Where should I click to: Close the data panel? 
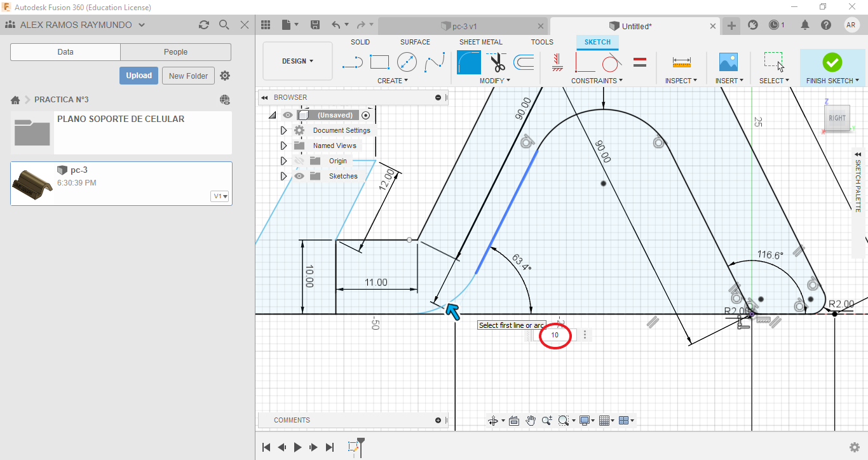click(245, 25)
